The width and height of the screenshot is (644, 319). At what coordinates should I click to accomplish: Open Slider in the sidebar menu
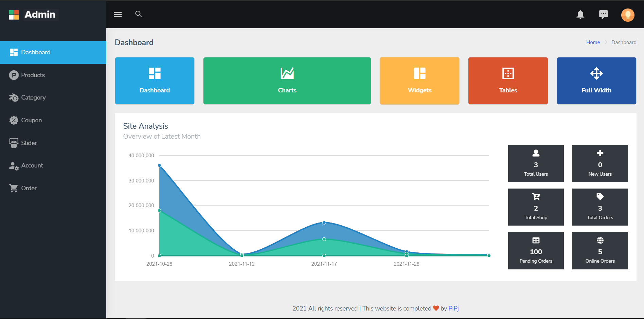coord(53,143)
